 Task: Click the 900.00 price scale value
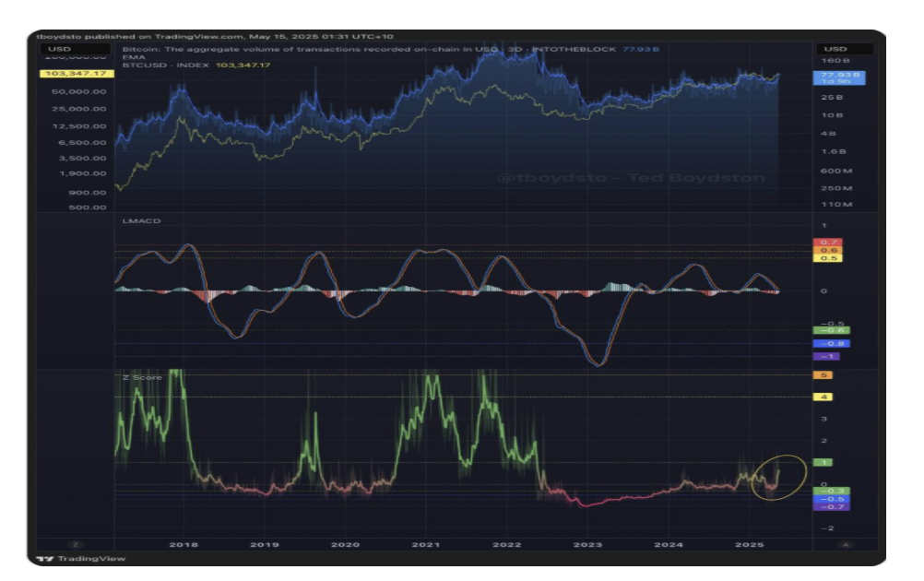[88, 193]
